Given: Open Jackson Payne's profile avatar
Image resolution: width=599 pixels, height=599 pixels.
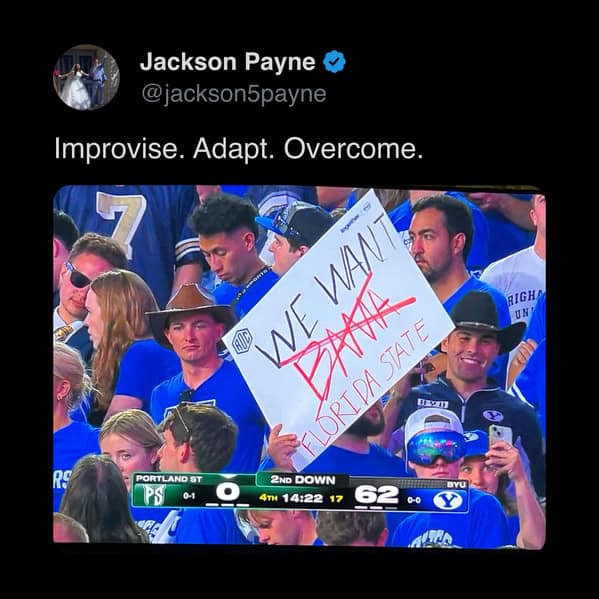Looking at the screenshot, I should (86, 77).
